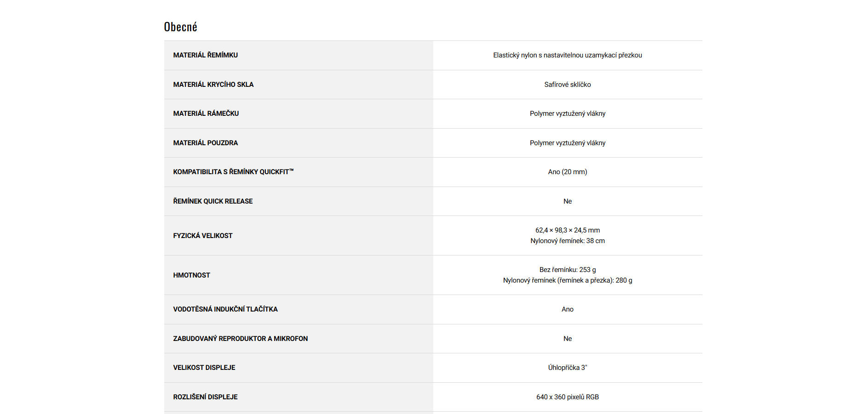Select the VODOTĚSNÁ INDUKČNÍ TLAČÍTKA label
Image resolution: width=868 pixels, height=414 pixels.
225,309
